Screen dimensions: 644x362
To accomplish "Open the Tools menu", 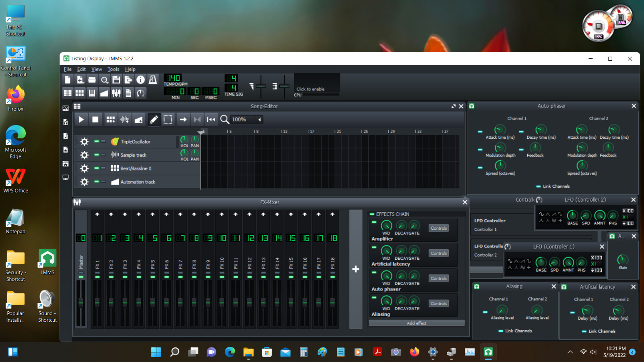I will (114, 69).
